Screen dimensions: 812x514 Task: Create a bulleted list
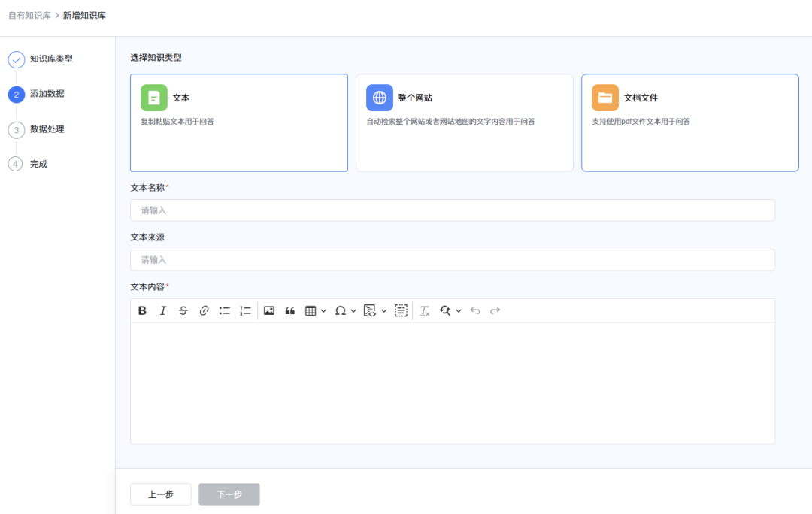[x=224, y=310]
